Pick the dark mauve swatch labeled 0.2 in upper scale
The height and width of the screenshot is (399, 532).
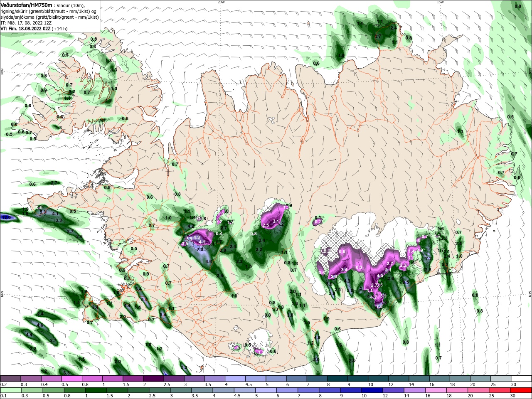(x=10, y=379)
